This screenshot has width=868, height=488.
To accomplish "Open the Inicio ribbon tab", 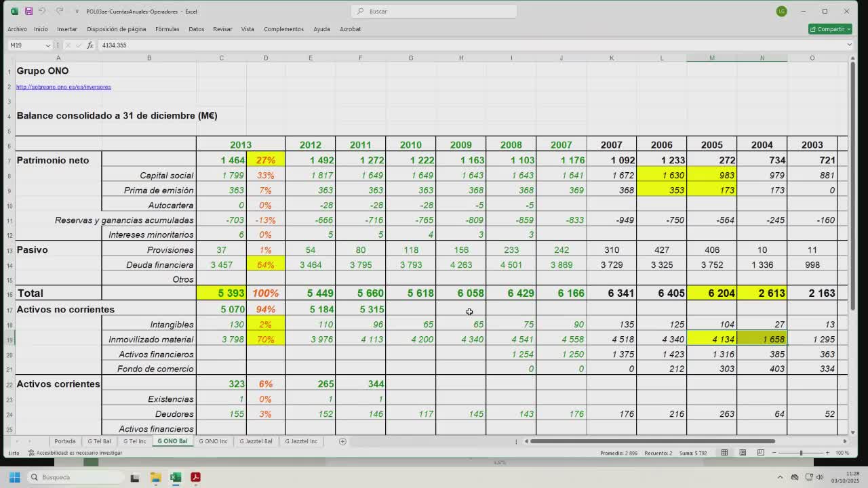I will 41,29.
